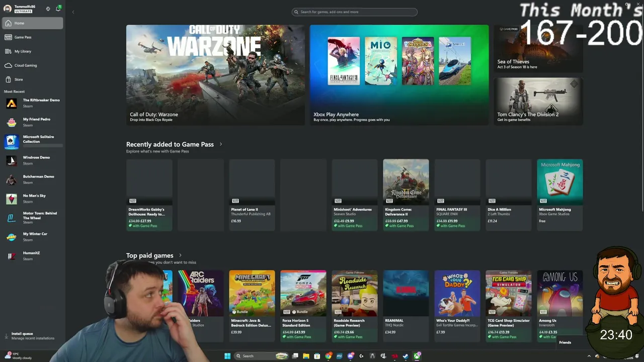Open the Friends panel button
644x362 pixels.
click(565, 342)
